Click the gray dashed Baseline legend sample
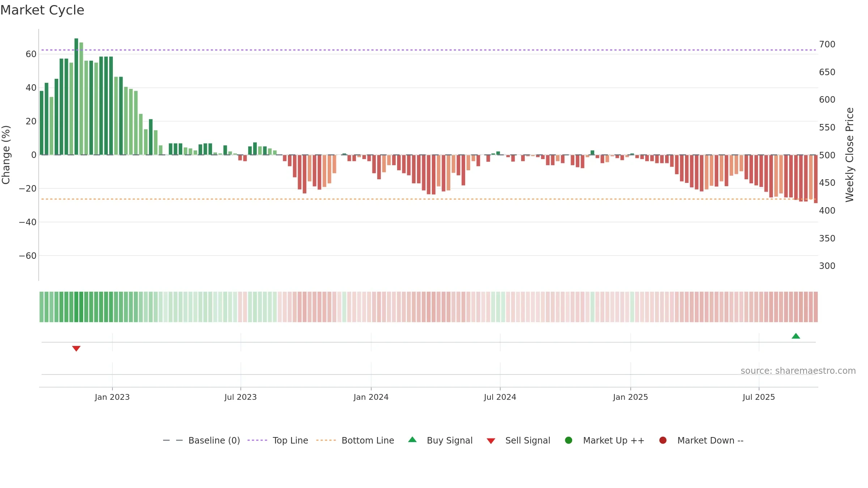The image size is (868, 488). pos(173,440)
